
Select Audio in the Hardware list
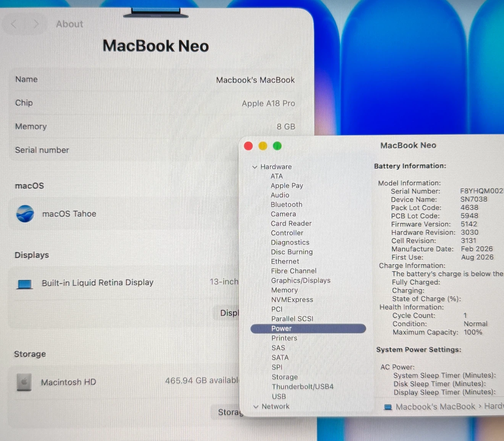pyautogui.click(x=280, y=195)
